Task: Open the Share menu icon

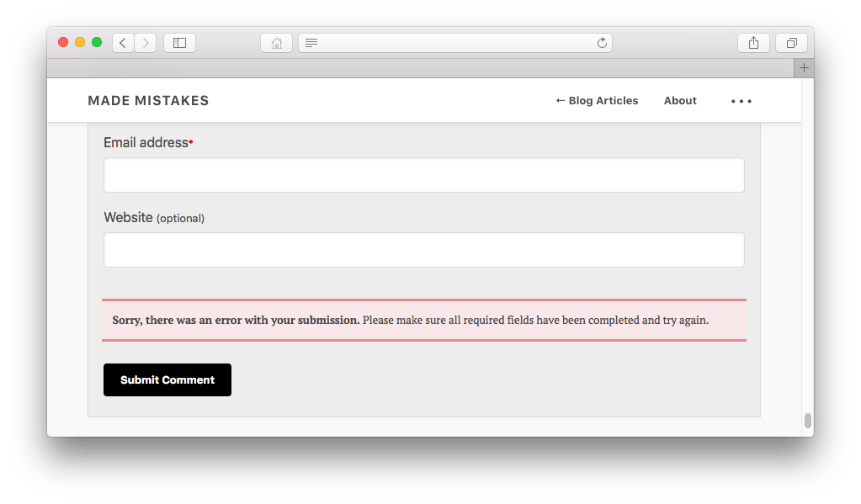Action: [752, 42]
